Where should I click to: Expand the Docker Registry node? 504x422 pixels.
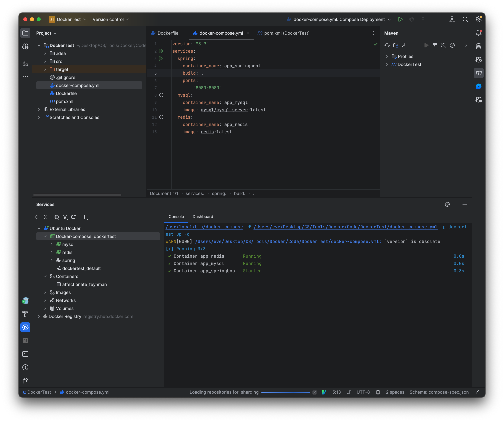(x=39, y=316)
